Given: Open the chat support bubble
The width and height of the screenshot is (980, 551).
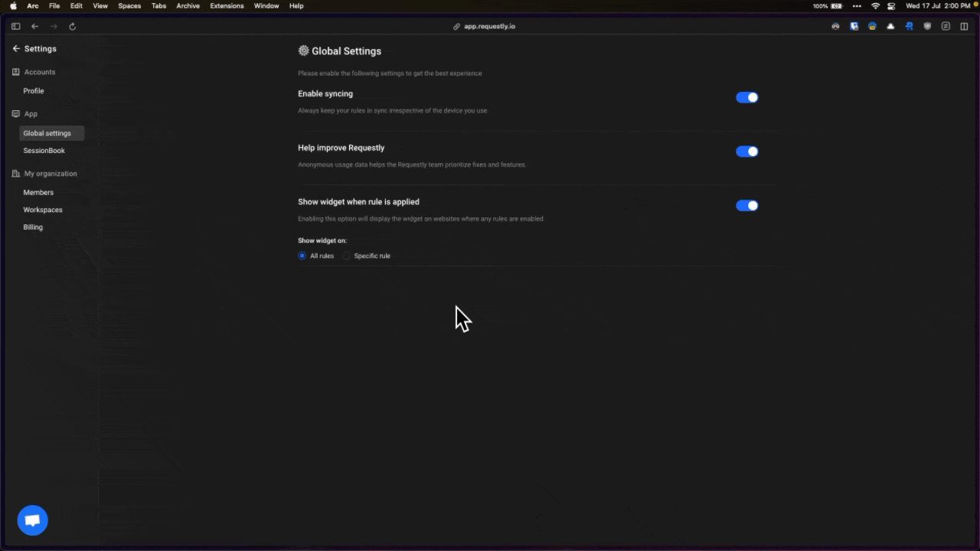Looking at the screenshot, I should click(32, 520).
